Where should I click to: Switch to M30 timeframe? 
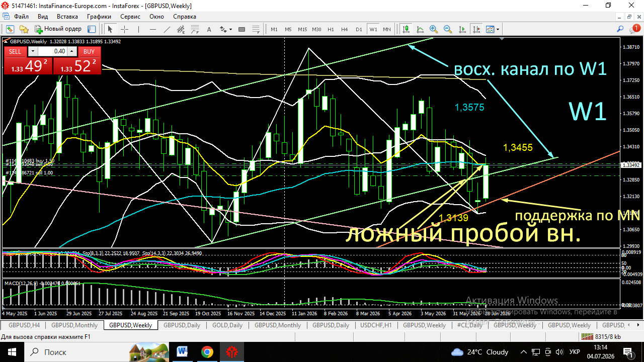(x=316, y=29)
